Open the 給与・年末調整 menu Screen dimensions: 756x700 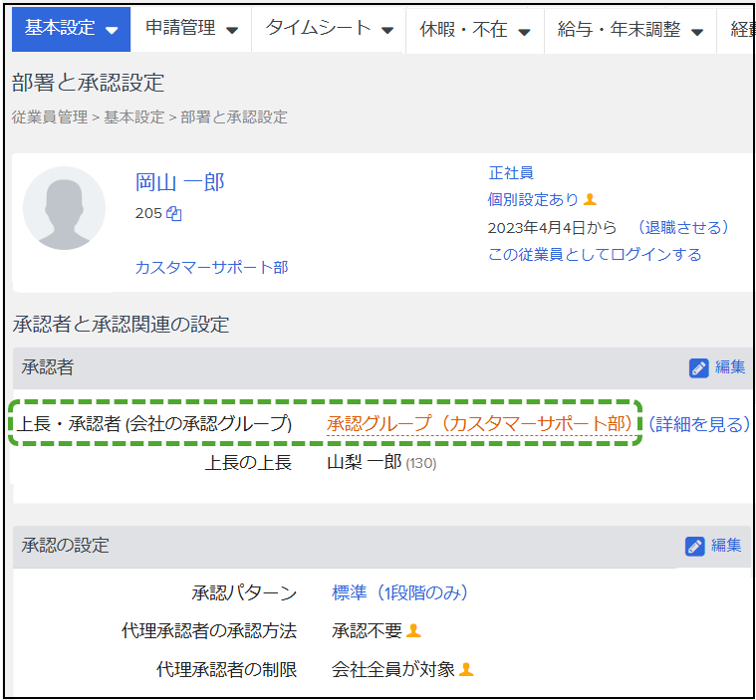click(630, 30)
